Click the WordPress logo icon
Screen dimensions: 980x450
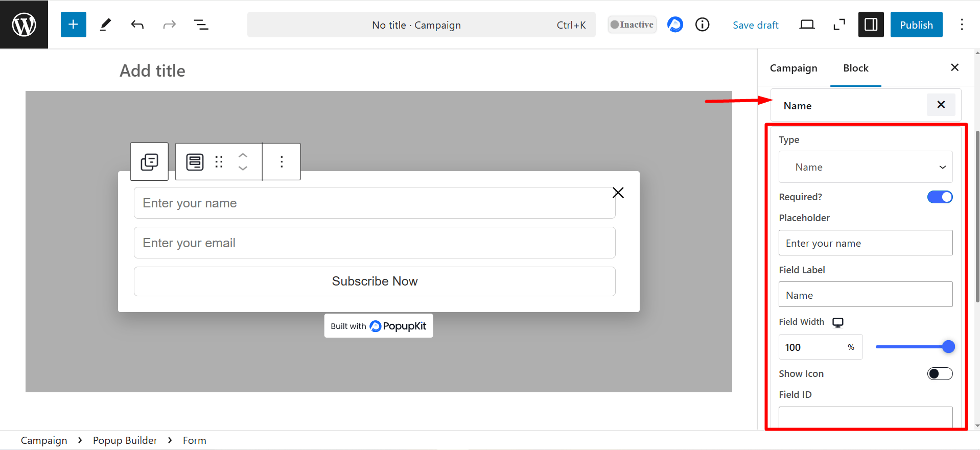(x=24, y=25)
